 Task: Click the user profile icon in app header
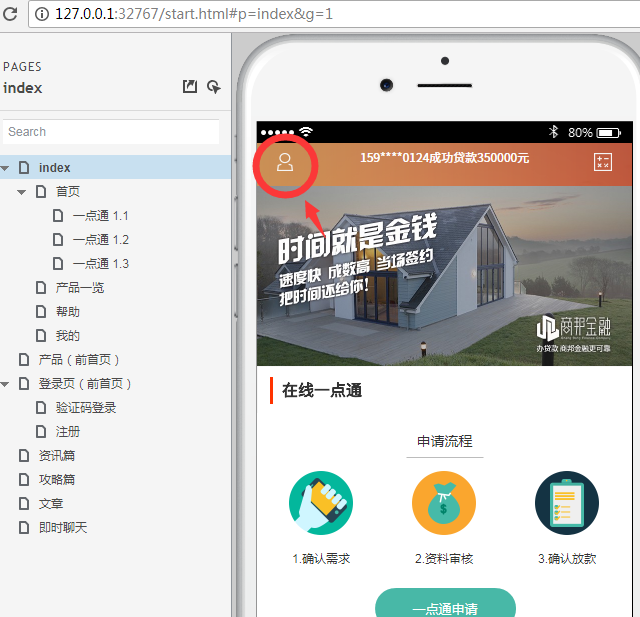click(x=285, y=163)
